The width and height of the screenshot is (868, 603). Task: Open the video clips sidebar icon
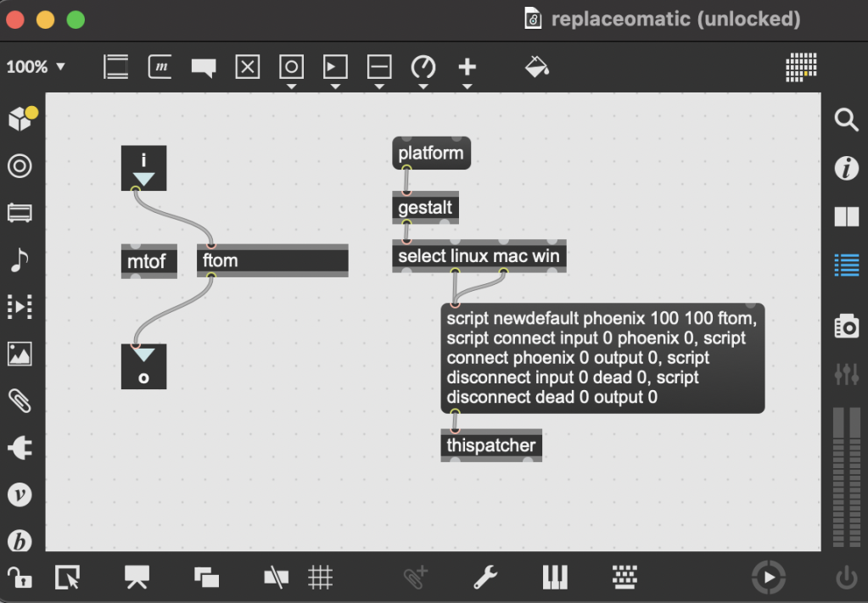point(20,306)
